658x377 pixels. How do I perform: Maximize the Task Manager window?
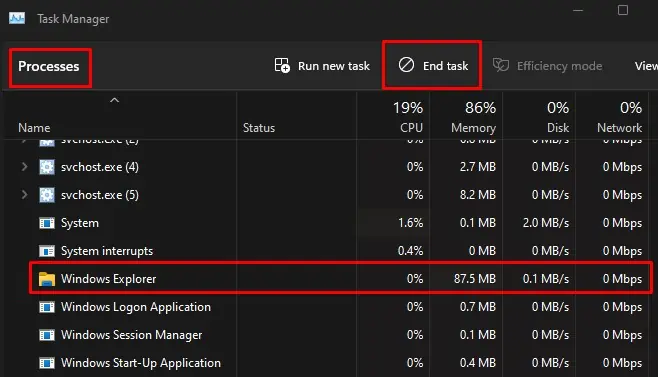(x=623, y=10)
